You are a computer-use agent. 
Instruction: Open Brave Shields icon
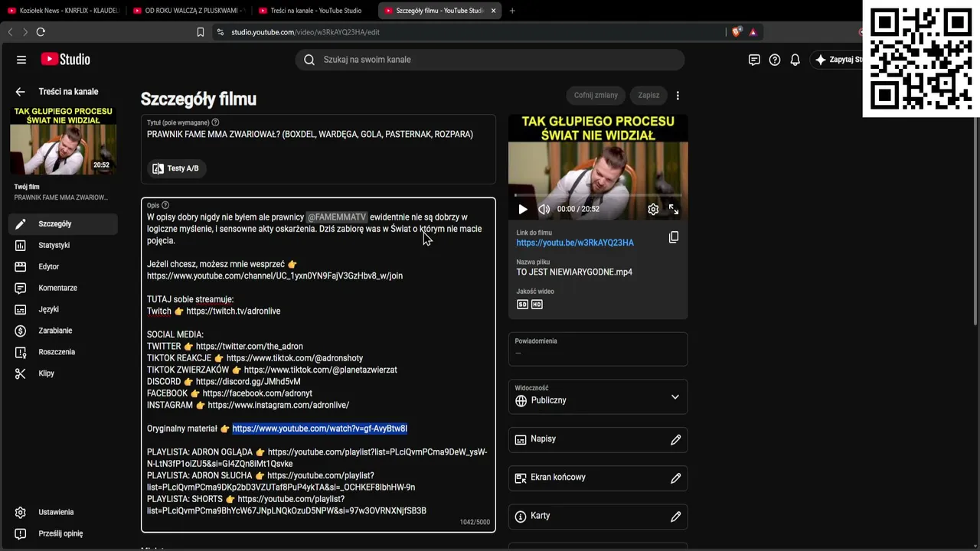click(737, 32)
